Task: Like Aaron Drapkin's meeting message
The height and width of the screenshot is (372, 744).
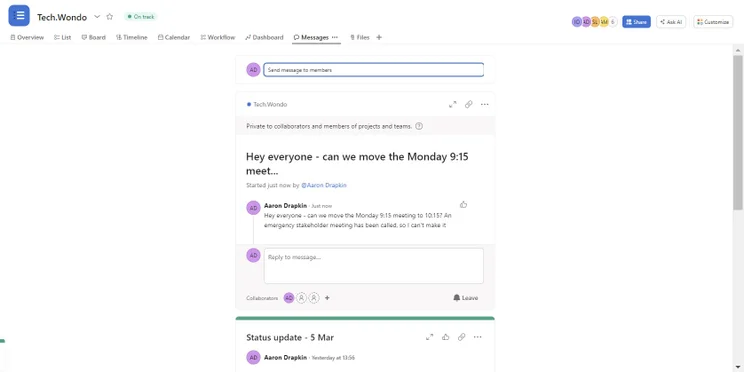Action: [x=464, y=205]
